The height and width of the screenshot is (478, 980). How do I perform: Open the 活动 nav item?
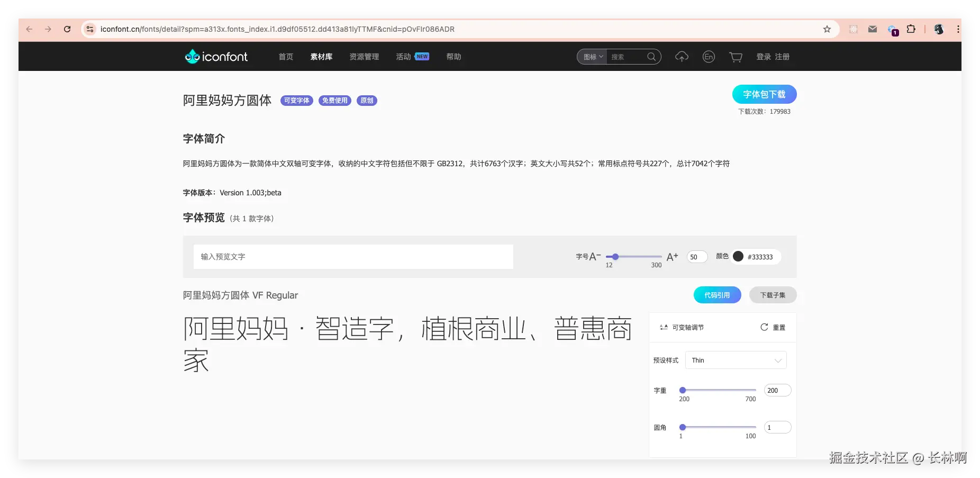click(x=403, y=57)
